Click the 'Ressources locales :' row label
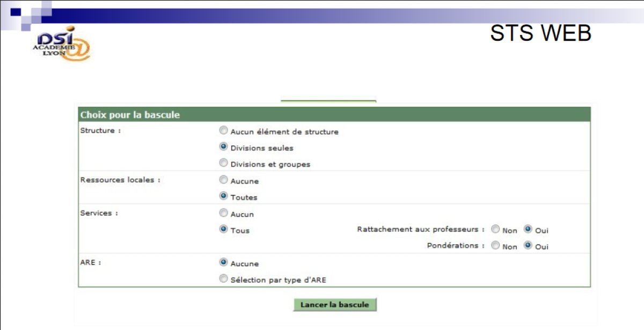The width and height of the screenshot is (644, 330). pos(120,180)
